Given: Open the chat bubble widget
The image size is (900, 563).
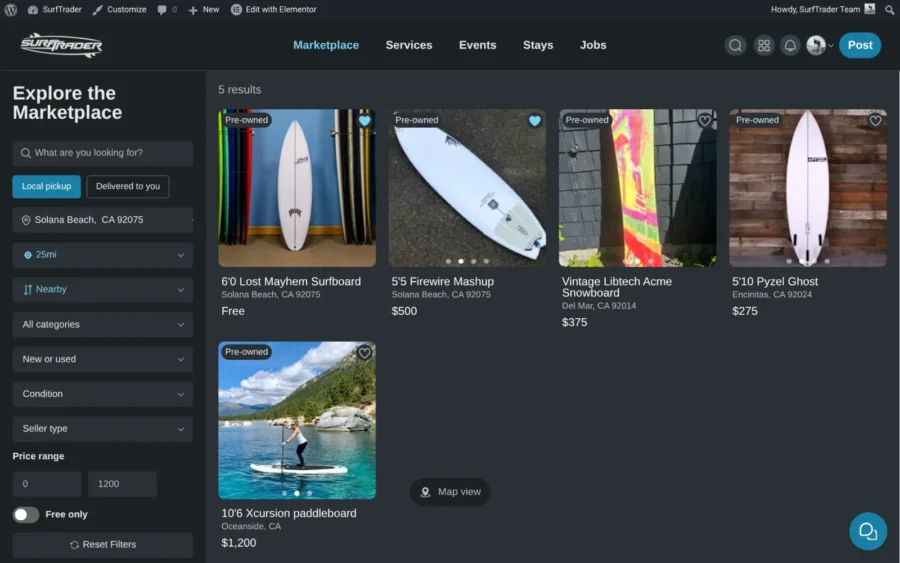Looking at the screenshot, I should [867, 531].
